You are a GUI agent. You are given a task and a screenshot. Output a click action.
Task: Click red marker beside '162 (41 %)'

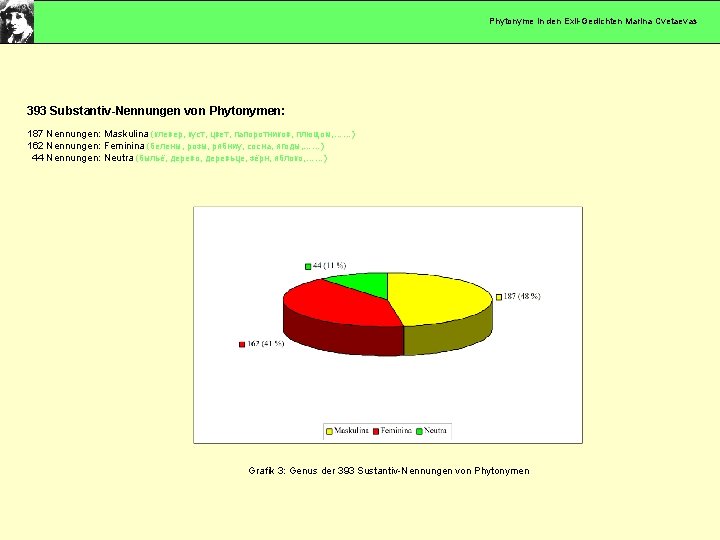242,344
